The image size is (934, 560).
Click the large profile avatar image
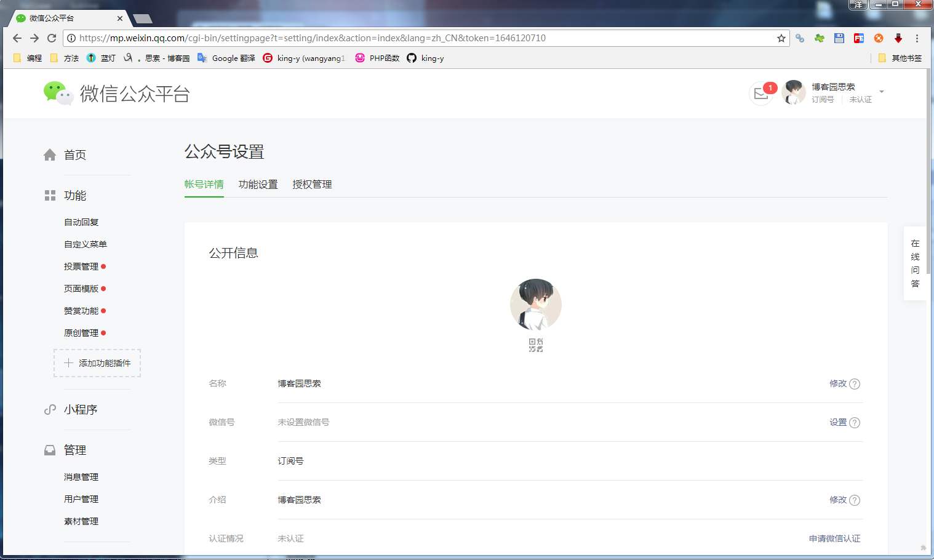536,305
